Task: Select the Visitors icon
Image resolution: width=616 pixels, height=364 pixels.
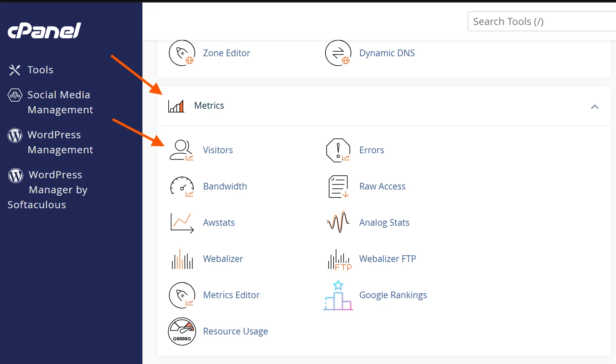Action: coord(182,150)
